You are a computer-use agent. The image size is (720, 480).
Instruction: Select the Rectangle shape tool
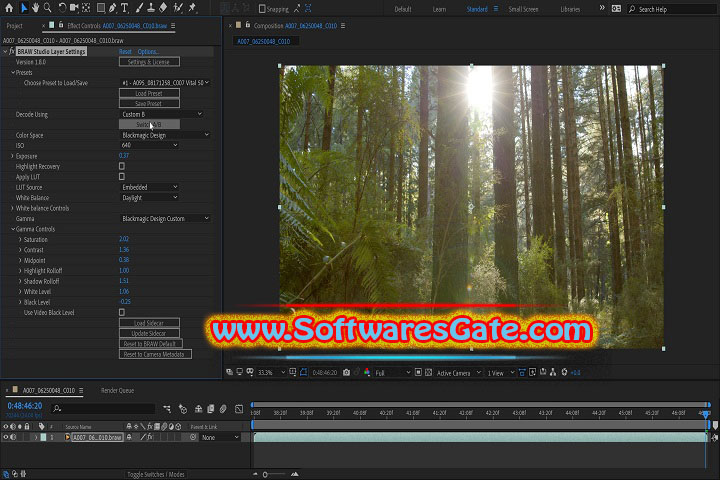(101, 8)
